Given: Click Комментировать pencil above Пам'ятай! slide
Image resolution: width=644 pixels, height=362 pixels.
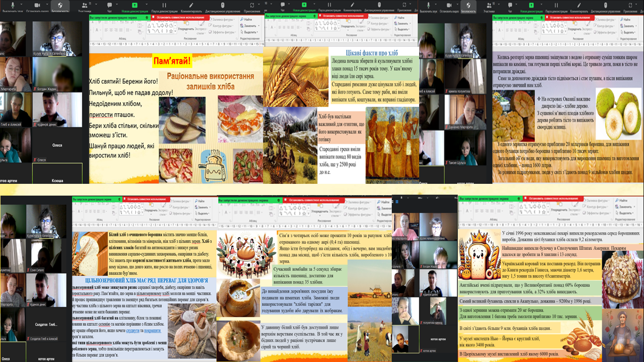Looking at the screenshot, I should (192, 7).
